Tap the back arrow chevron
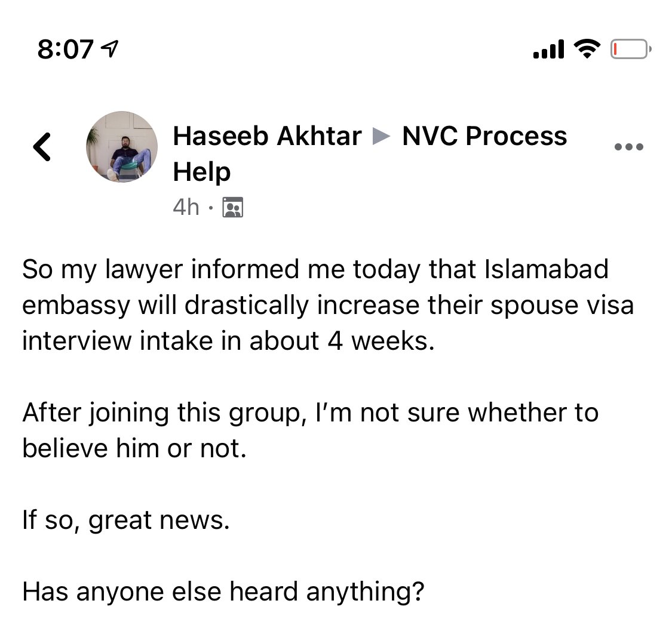 [x=42, y=147]
